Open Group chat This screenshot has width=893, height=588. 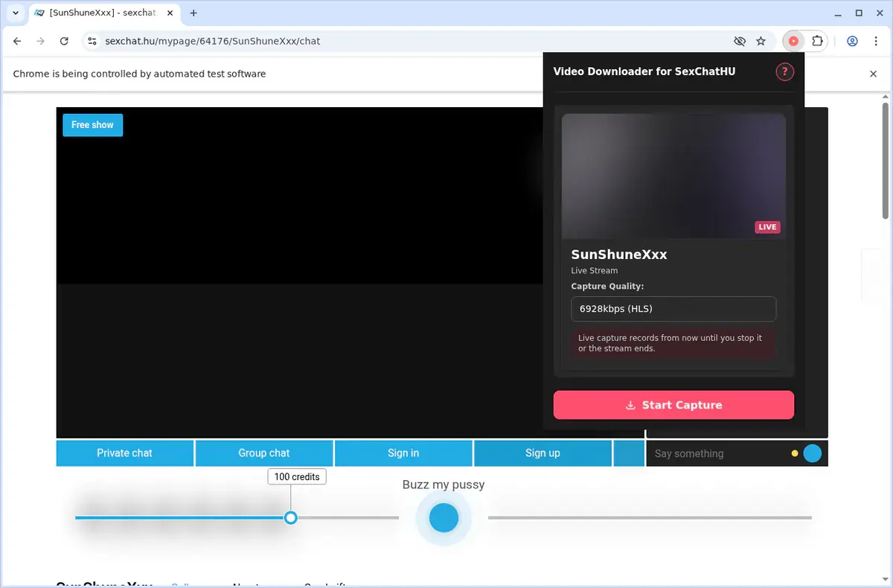coord(263,453)
